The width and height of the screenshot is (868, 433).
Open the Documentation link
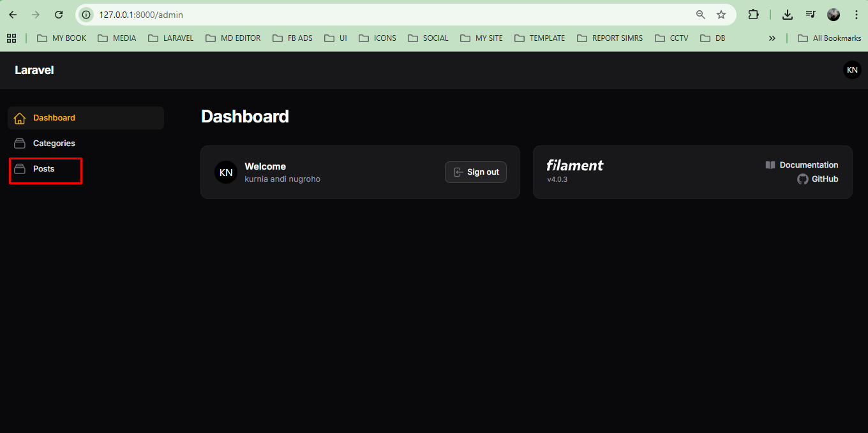point(809,165)
